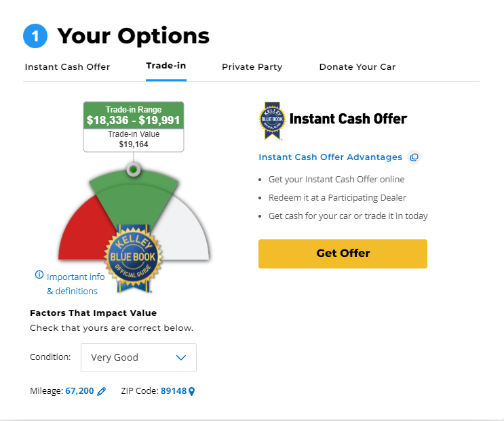Open the Instant Cash Offer Advantages link

(330, 157)
